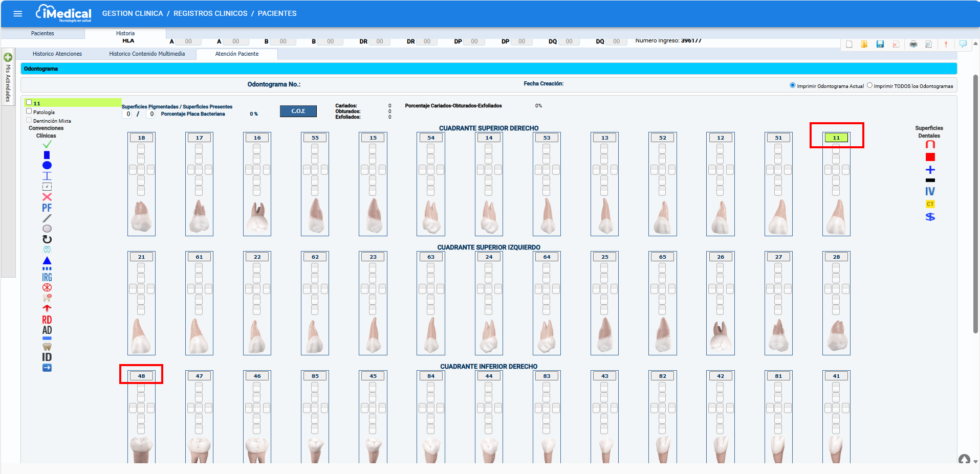The image size is (980, 474).
Task: Select the green checkmark clinical convention
Action: (x=47, y=145)
